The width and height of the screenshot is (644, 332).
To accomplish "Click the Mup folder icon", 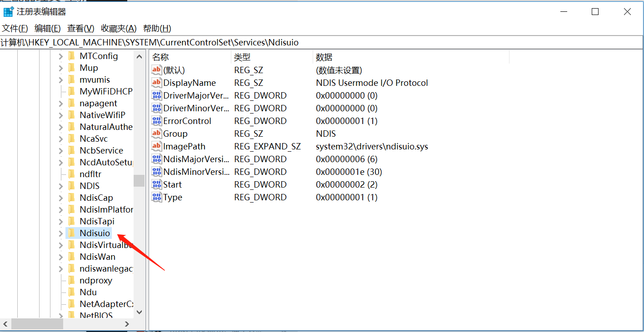I will (71, 68).
